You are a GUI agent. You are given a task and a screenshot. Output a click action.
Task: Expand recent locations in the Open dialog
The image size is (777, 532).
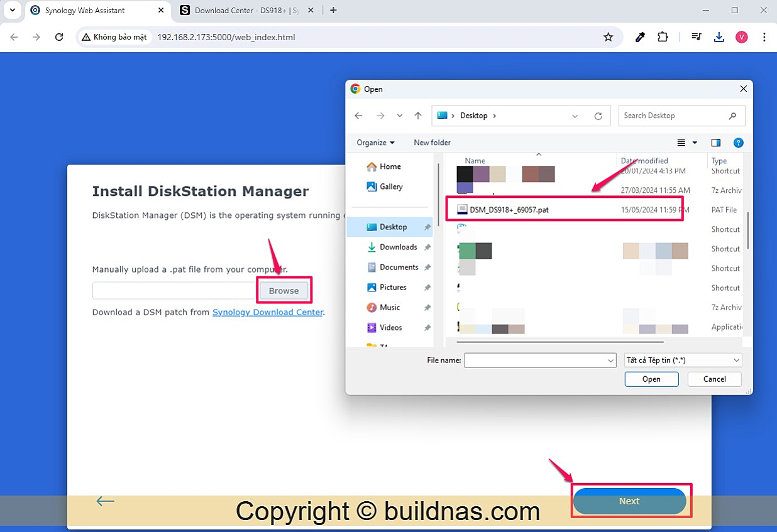(x=399, y=116)
